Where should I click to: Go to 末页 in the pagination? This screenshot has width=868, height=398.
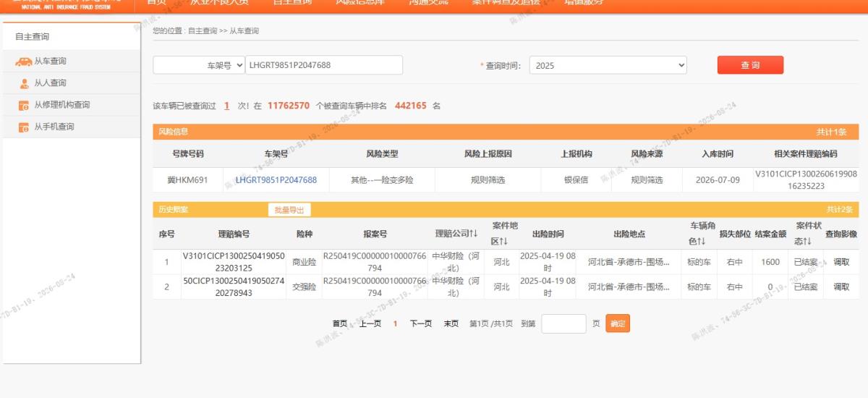[451, 323]
